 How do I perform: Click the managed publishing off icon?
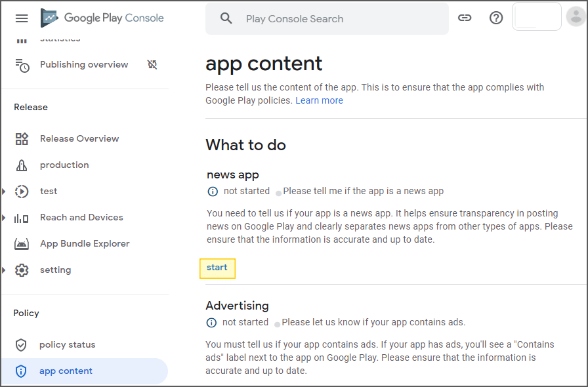[x=152, y=64]
